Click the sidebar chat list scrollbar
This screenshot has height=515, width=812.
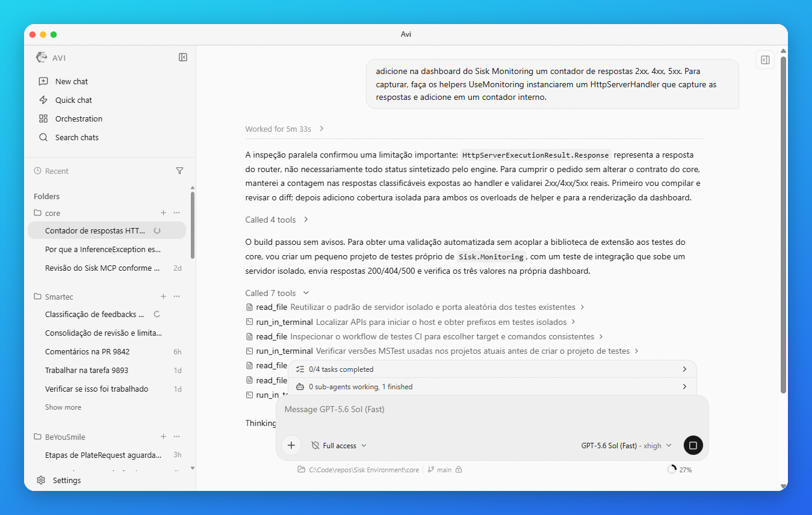click(x=193, y=225)
